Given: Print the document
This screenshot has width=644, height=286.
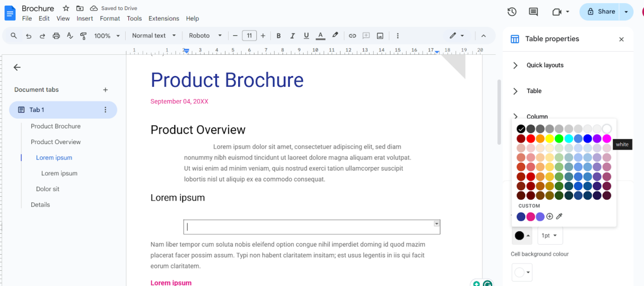Looking at the screenshot, I should click(56, 35).
